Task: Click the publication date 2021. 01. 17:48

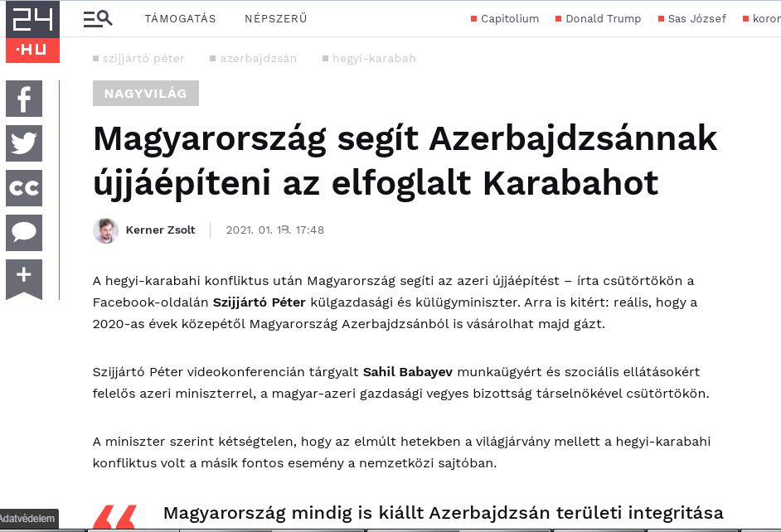Action: tap(275, 230)
